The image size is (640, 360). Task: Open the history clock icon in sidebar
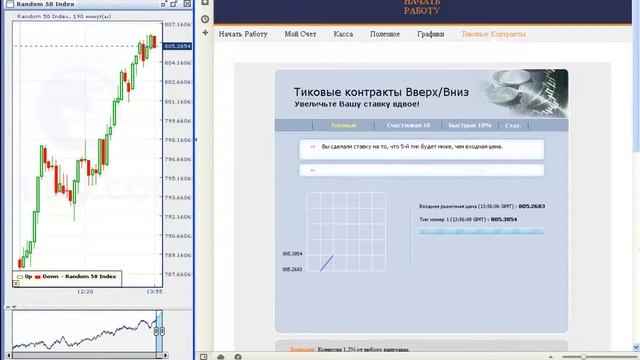[x=205, y=19]
